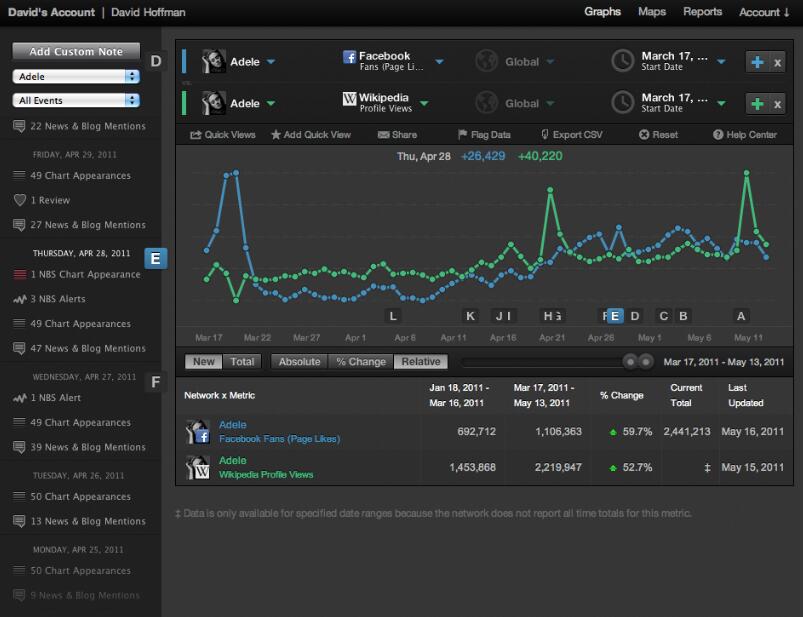Screen dimensions: 803x617
Task: Open the 1 NBS Alert entry
Action: pyautogui.click(x=47, y=398)
